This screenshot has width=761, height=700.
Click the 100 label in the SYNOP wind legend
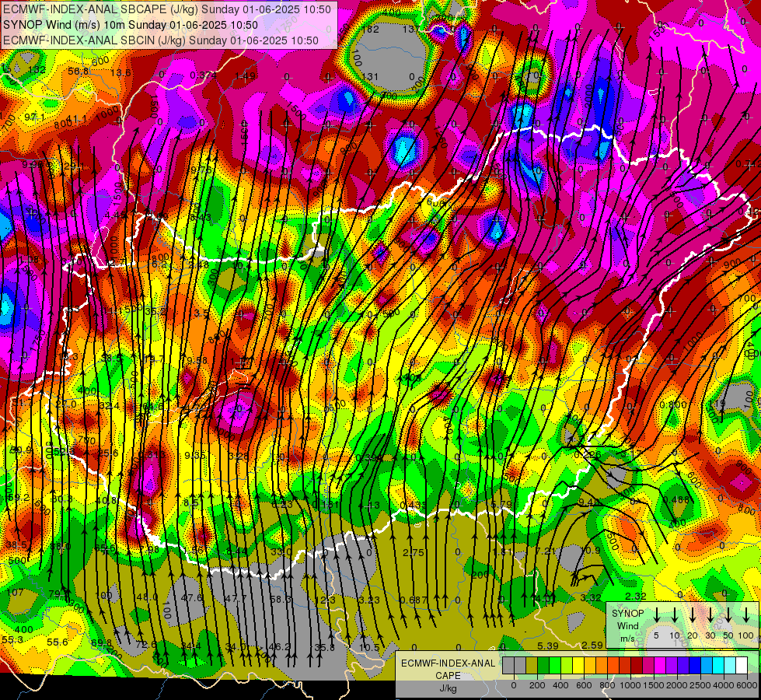[x=746, y=635]
